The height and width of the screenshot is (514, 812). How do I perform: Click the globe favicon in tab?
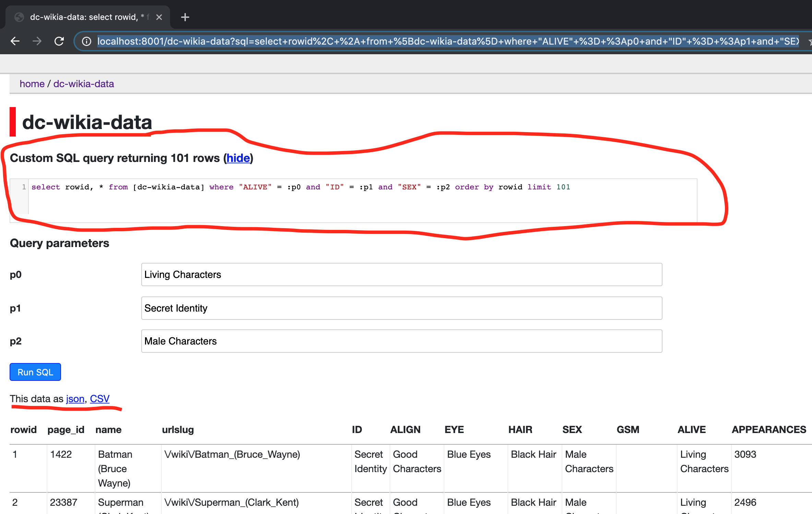(19, 17)
